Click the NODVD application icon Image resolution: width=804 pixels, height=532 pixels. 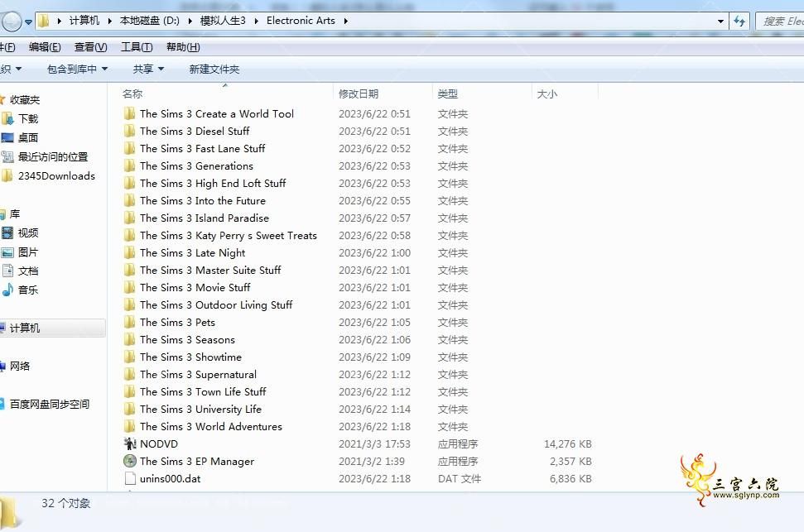(x=130, y=443)
